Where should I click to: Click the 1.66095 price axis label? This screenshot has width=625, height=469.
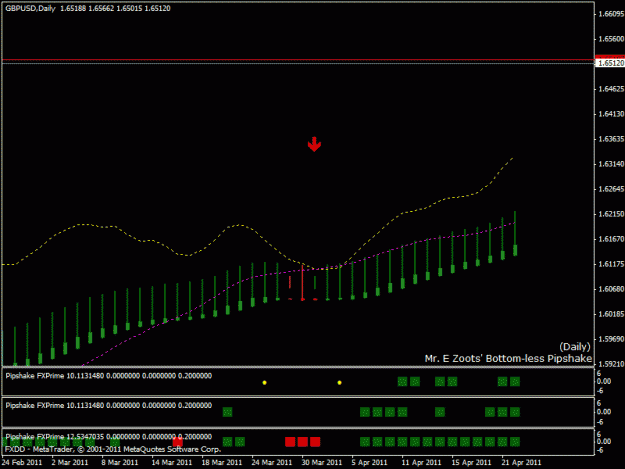click(611, 14)
